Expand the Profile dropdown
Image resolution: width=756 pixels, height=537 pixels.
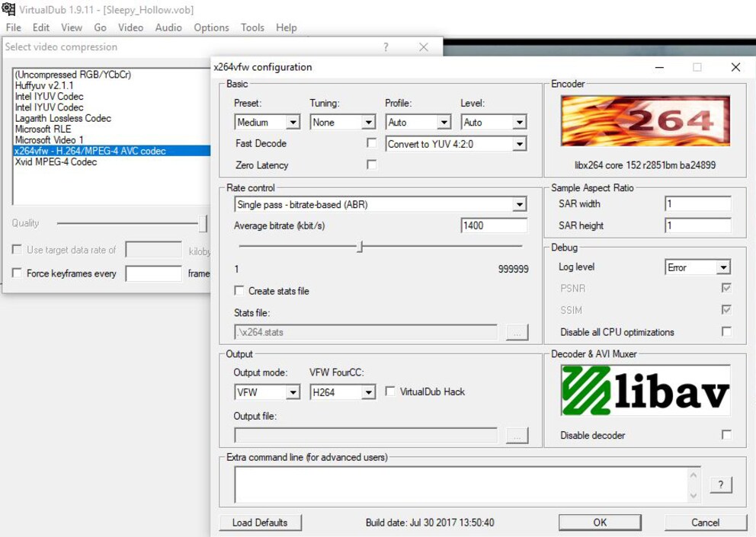[x=418, y=122]
